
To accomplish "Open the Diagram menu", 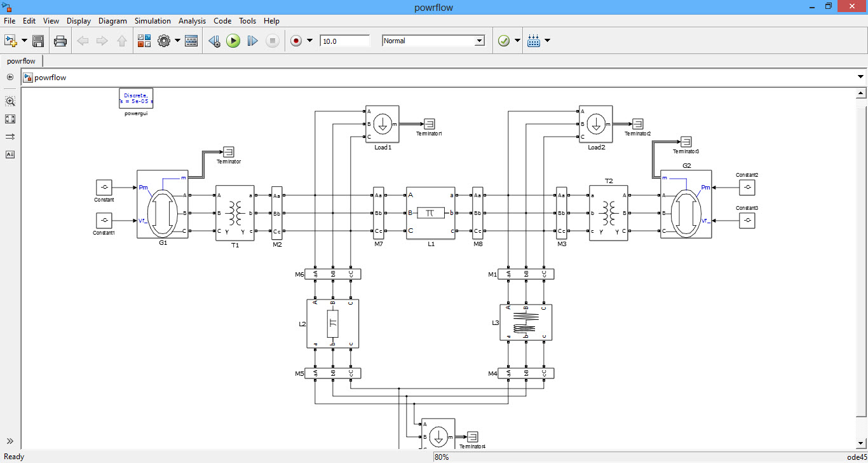I will 113,21.
